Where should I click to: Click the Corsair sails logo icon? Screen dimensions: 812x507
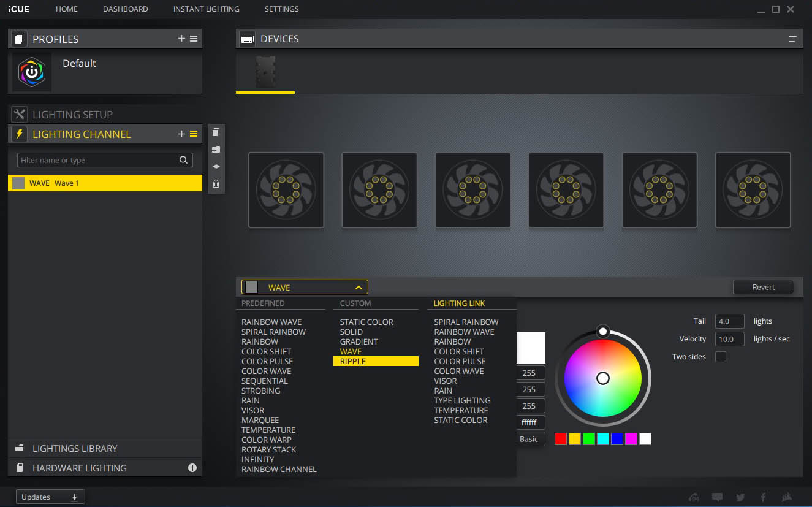(x=786, y=497)
